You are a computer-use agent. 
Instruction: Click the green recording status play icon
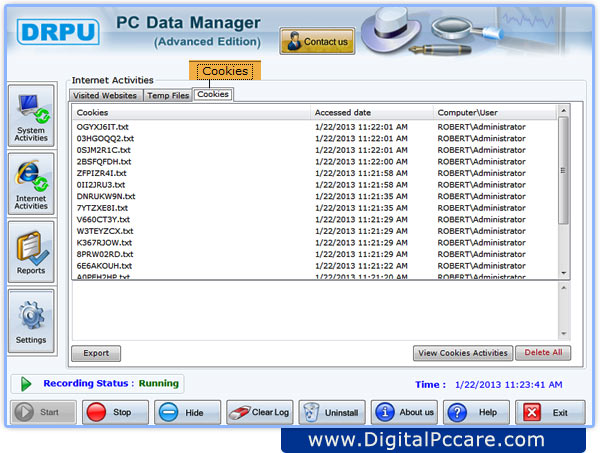tap(26, 384)
